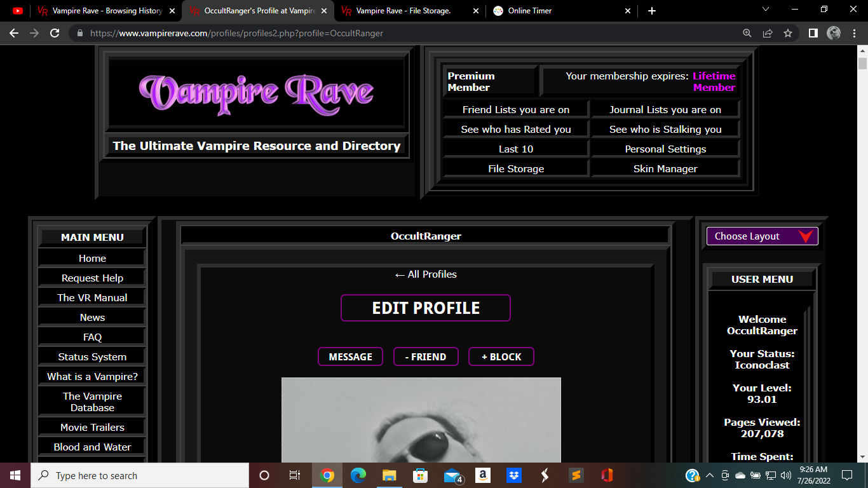Screen dimensions: 868x488
Task: Click the site lock icon
Action: coord(79,33)
